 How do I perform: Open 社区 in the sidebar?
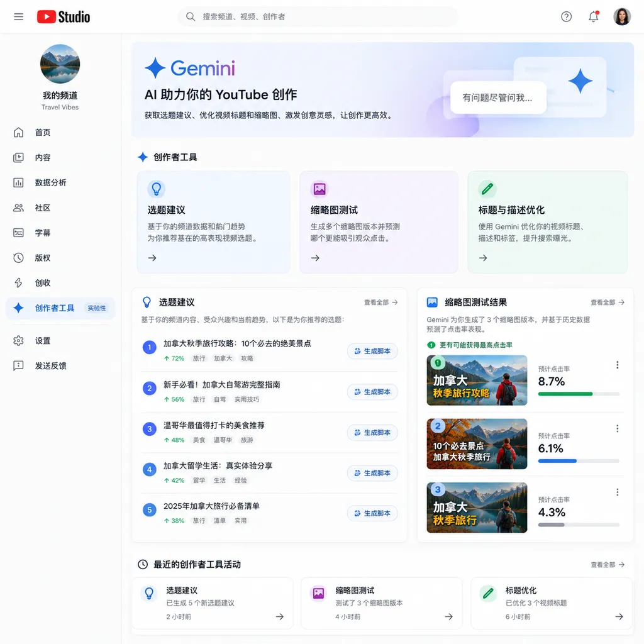tap(60, 208)
